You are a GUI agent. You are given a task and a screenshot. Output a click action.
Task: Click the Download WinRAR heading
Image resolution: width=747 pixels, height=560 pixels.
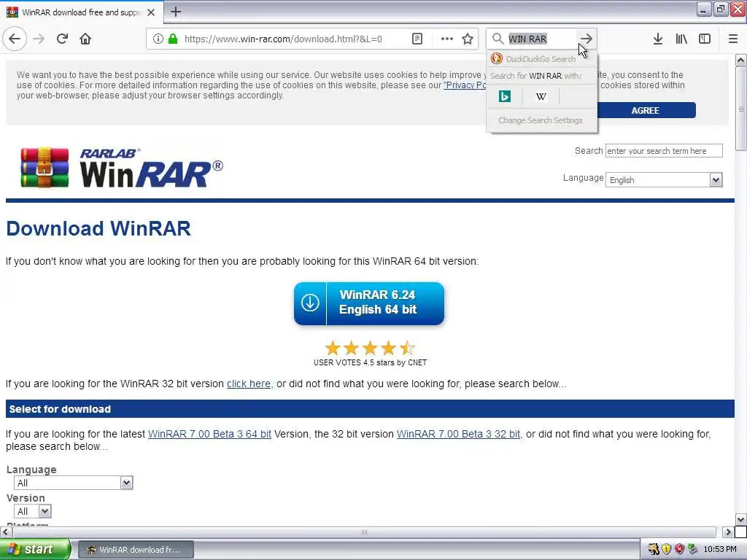click(98, 228)
